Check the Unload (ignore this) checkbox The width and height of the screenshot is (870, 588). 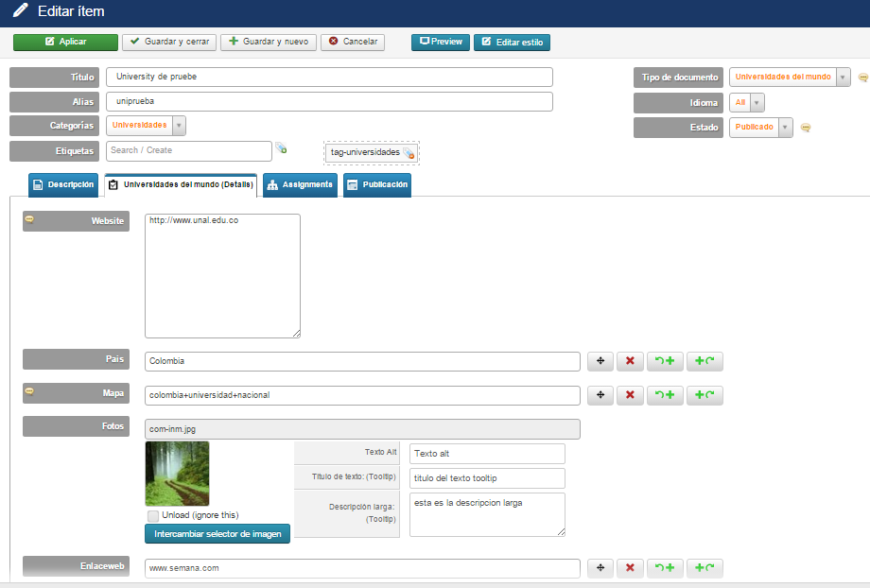pos(153,515)
